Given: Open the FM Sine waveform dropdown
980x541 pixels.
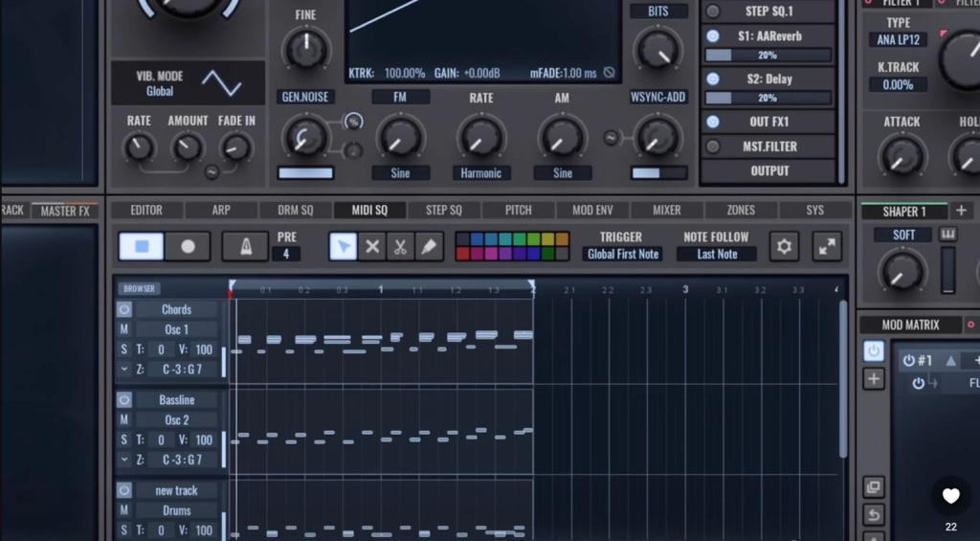Looking at the screenshot, I should click(x=401, y=173).
